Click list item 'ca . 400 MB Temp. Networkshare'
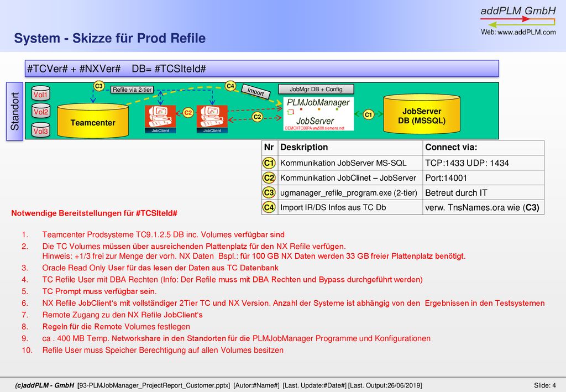Screen dimensions: 566x392 (237, 338)
